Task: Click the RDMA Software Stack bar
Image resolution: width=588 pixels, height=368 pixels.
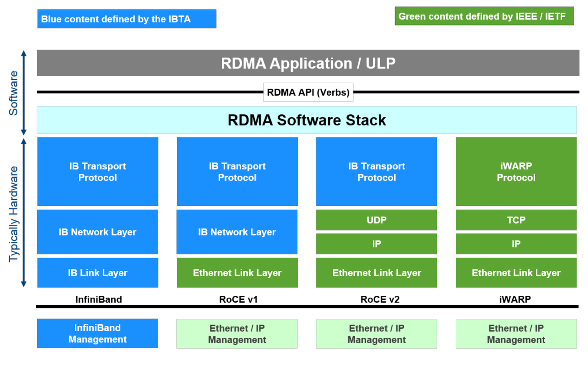Action: [x=308, y=120]
